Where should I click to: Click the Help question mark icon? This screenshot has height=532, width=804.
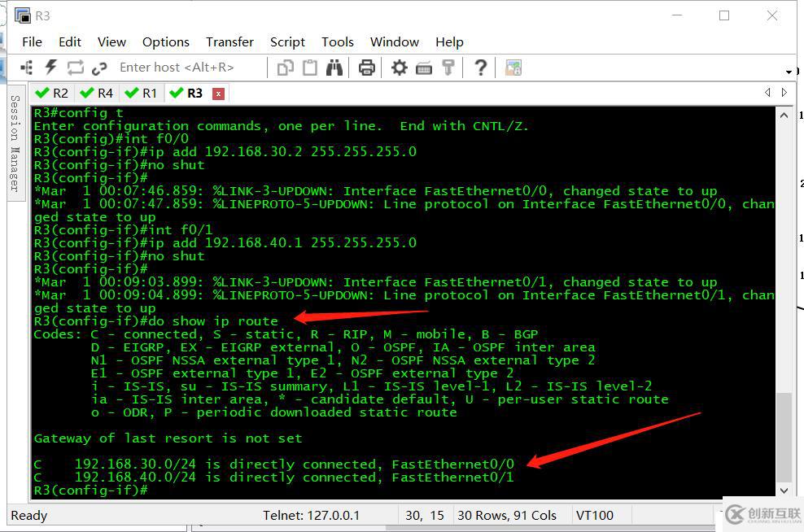(x=480, y=68)
